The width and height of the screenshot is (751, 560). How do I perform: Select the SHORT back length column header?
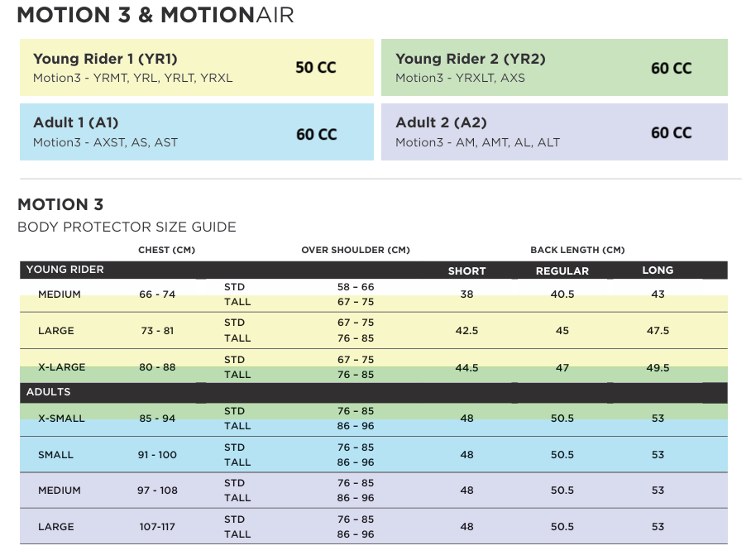pos(466,270)
